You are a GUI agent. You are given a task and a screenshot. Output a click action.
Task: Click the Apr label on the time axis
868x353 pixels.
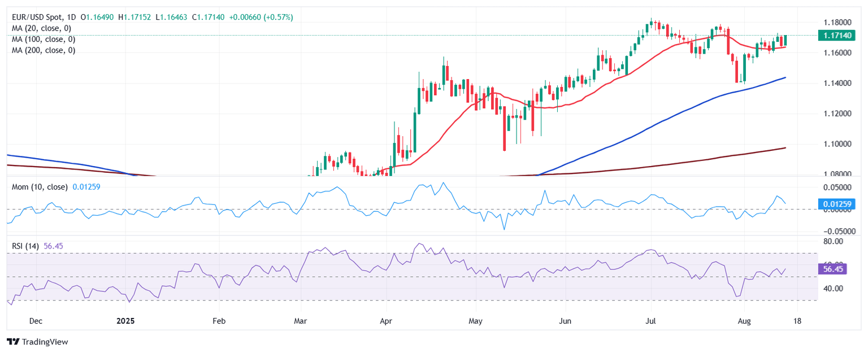click(385, 320)
